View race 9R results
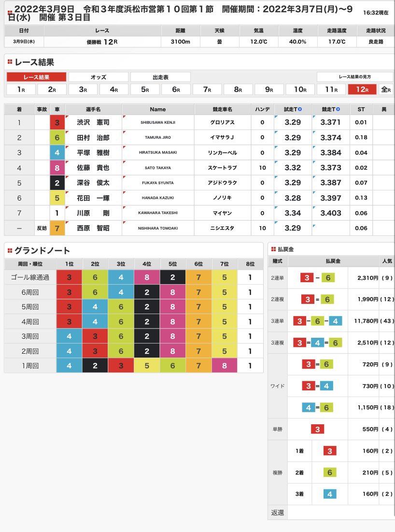The image size is (395, 532). 268,89
